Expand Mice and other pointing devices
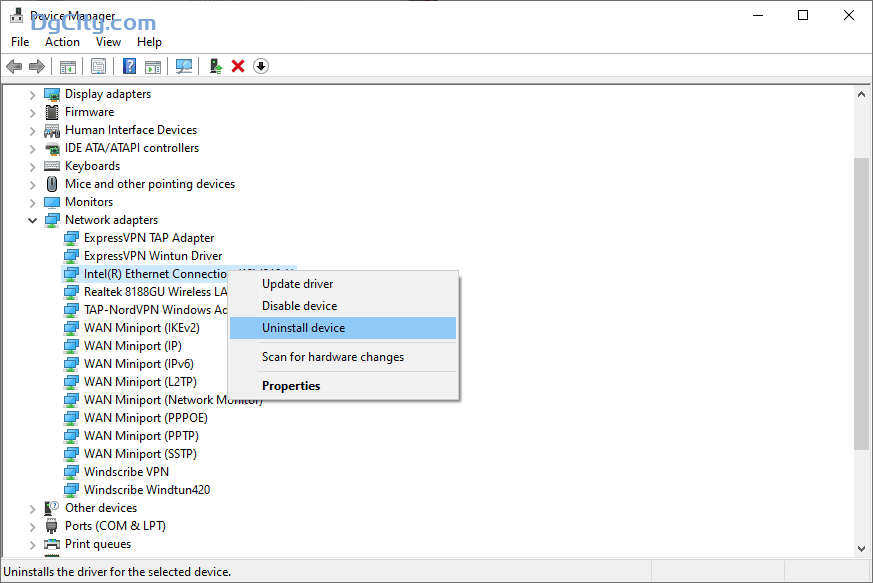873x583 pixels. tap(32, 185)
